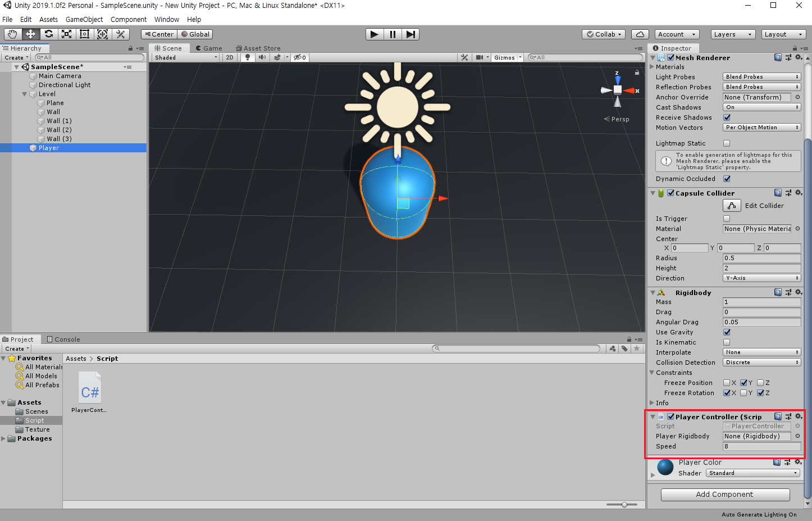The image size is (812, 521).
Task: Toggle scene audio speaker icon
Action: pos(262,57)
